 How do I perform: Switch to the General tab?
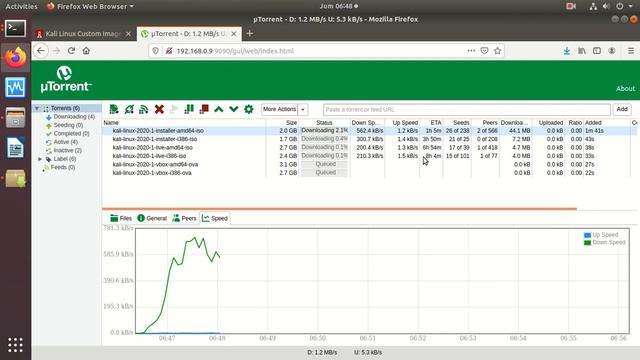click(x=152, y=218)
